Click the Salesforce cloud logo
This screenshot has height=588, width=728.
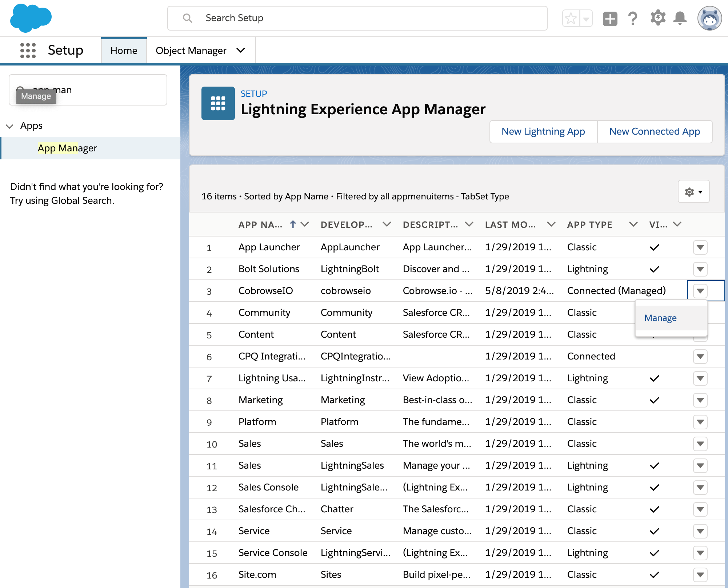click(31, 18)
